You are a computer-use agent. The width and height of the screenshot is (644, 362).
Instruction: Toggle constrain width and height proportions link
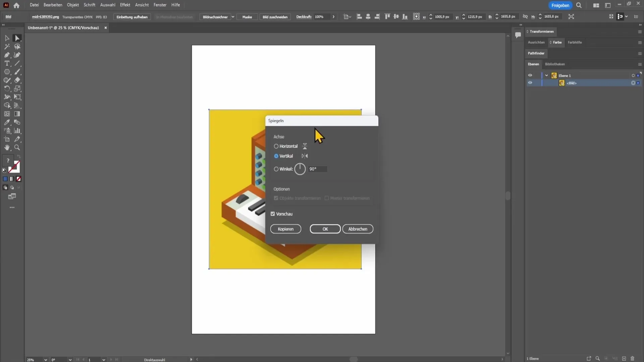tap(525, 17)
